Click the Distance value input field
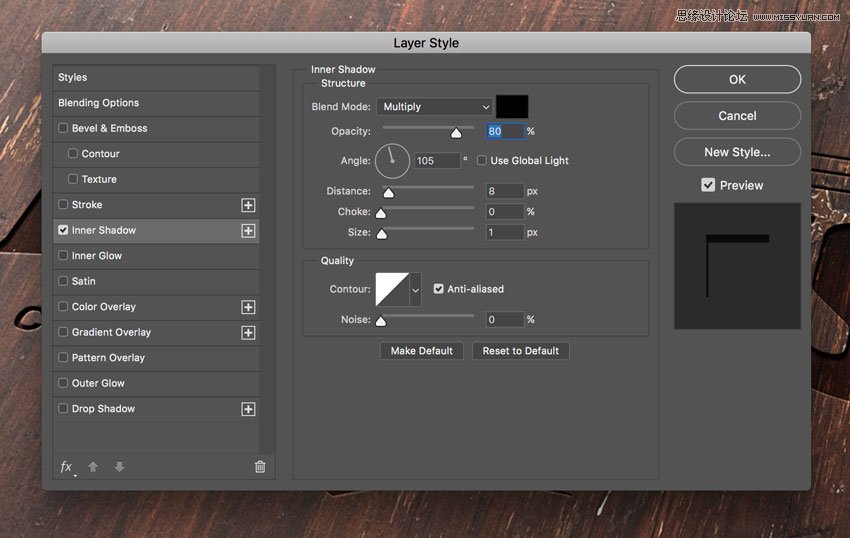Screen dimensions: 850x538 [506, 191]
